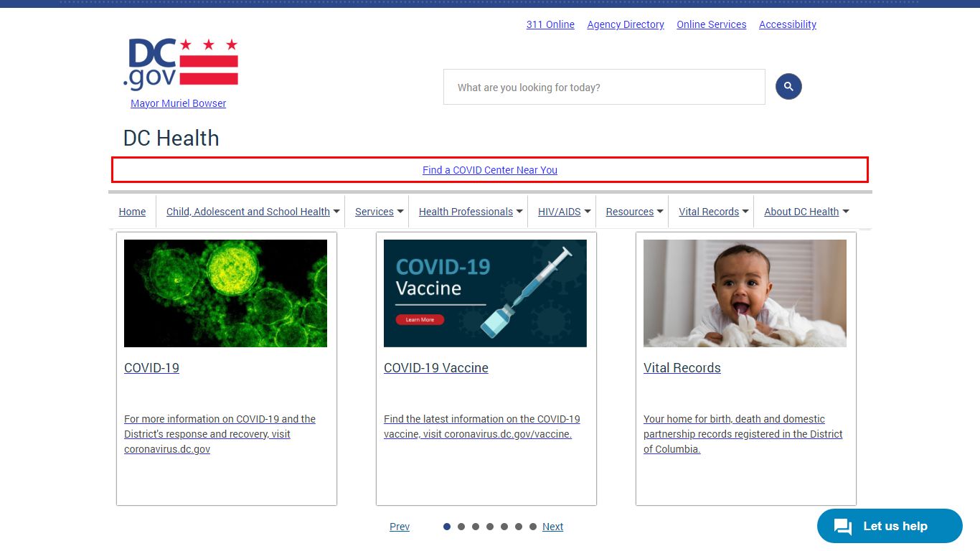This screenshot has width=980, height=551.
Task: Open the COVID-19 card title link
Action: click(x=151, y=368)
